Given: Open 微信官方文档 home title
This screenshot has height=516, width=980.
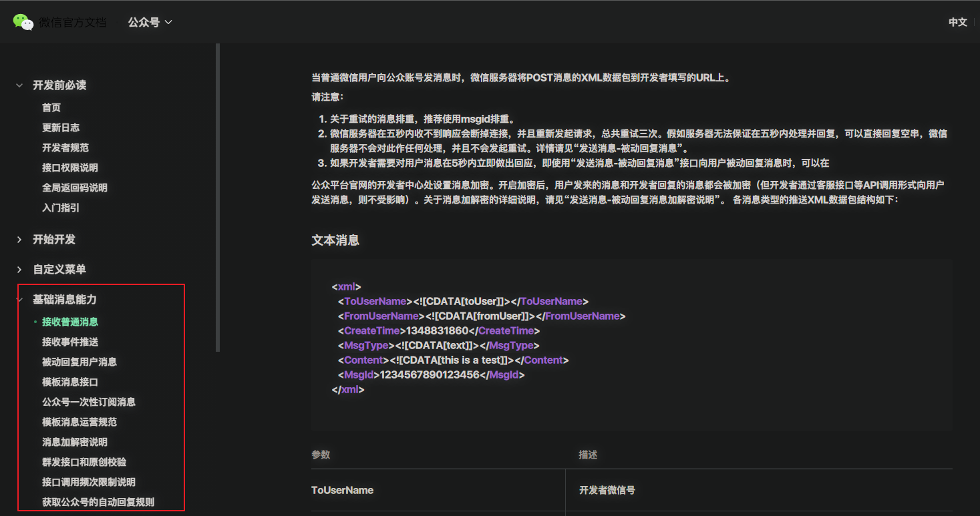Looking at the screenshot, I should coord(72,22).
